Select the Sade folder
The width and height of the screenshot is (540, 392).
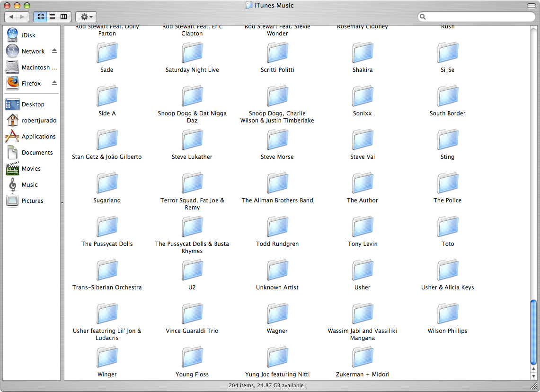(107, 52)
